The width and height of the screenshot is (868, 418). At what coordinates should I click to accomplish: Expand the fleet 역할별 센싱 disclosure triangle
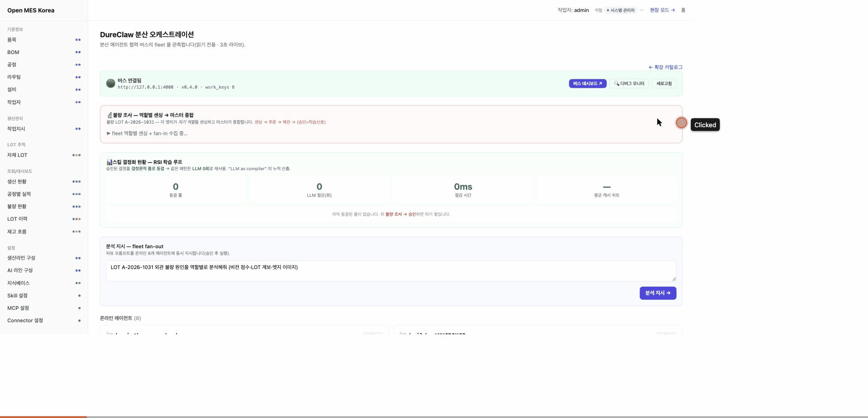108,133
